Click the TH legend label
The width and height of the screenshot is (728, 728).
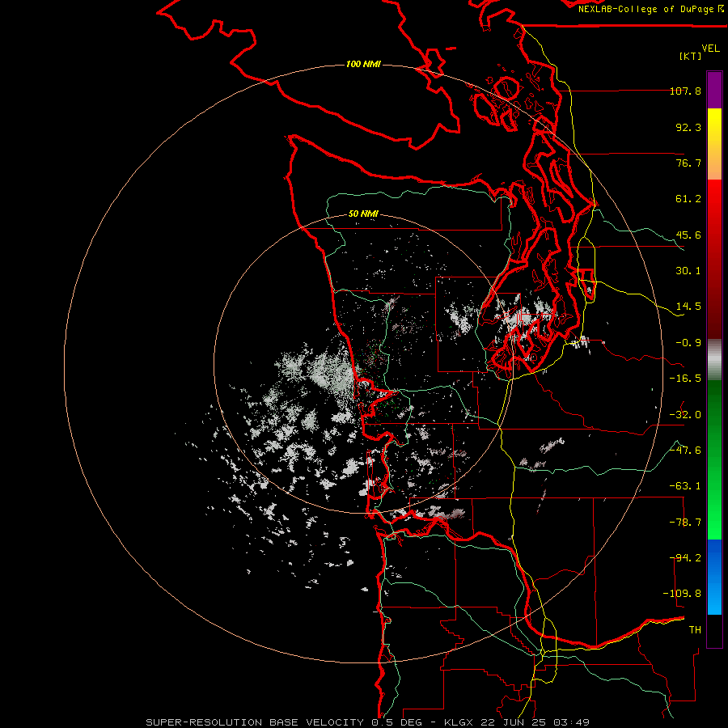(695, 630)
